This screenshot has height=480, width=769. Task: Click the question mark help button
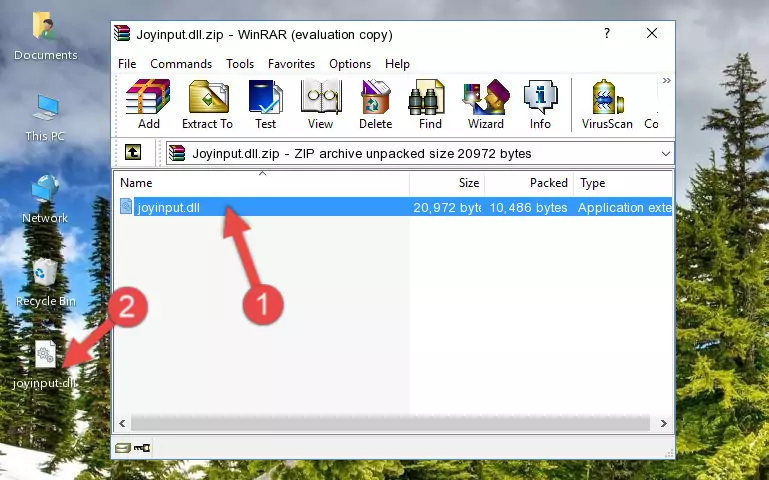607,33
